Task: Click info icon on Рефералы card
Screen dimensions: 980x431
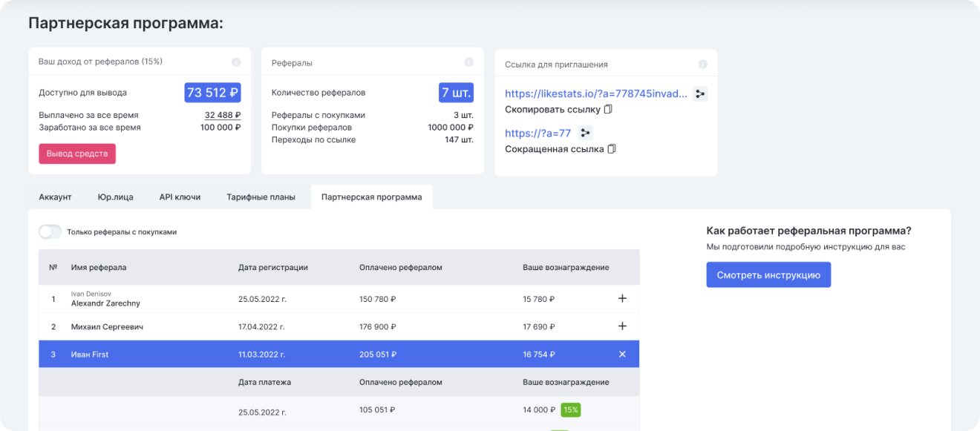Action: 468,62
